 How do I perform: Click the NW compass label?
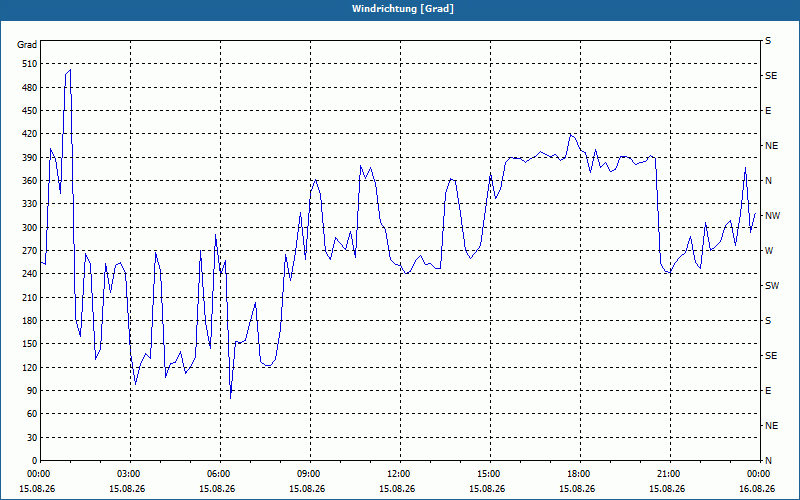(x=772, y=216)
